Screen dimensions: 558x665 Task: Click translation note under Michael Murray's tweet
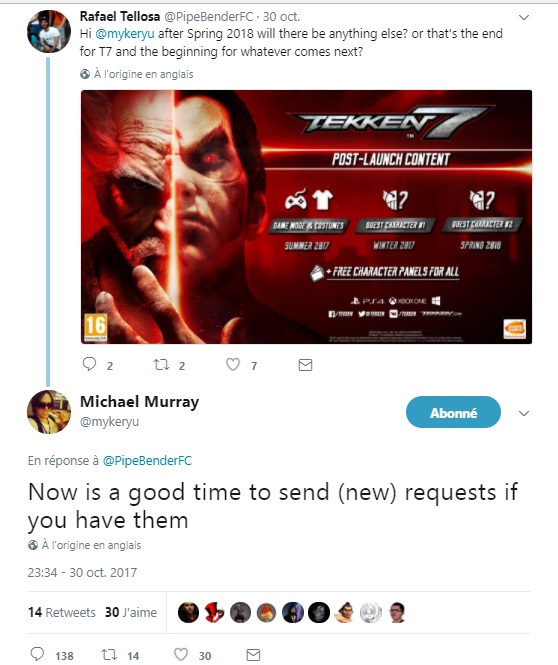click(x=84, y=545)
